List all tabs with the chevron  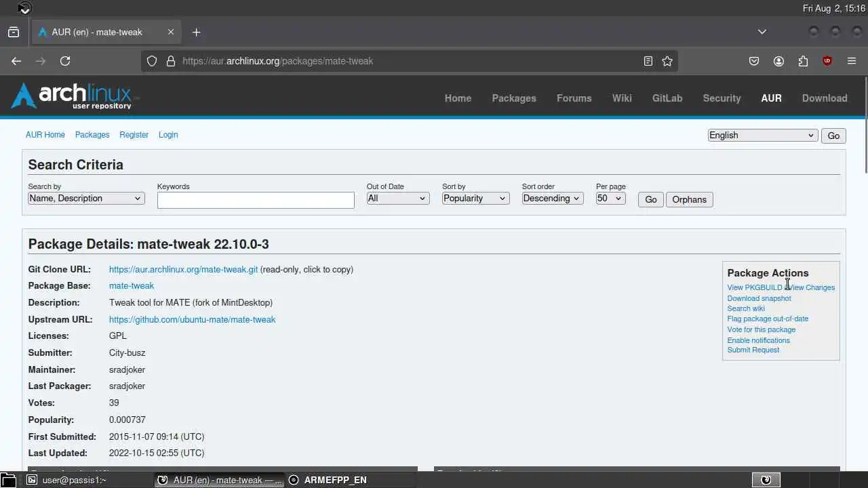(x=762, y=32)
